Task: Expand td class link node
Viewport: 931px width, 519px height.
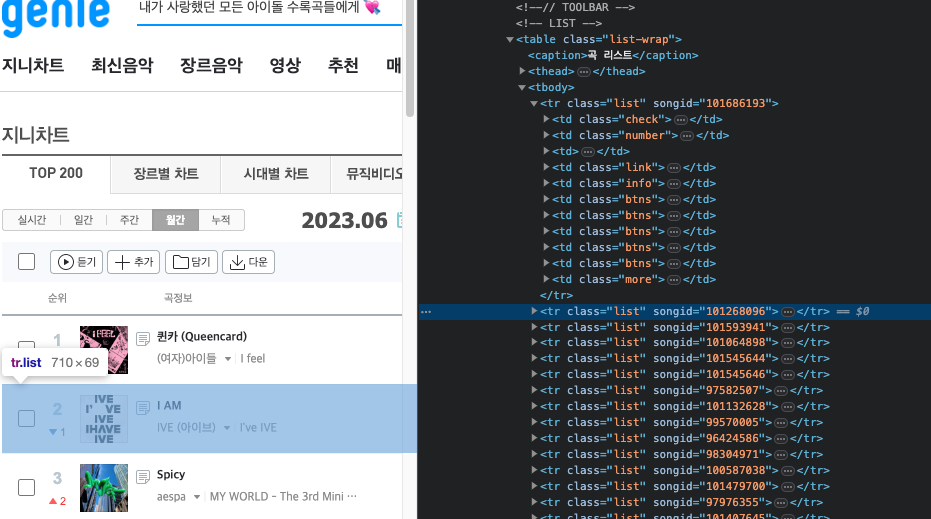Action: pyautogui.click(x=546, y=167)
